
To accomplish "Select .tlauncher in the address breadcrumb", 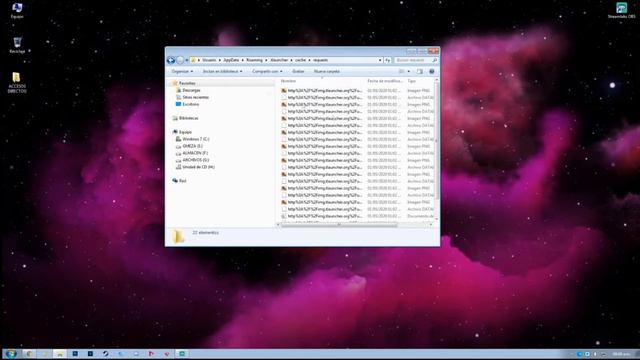I will (x=279, y=60).
